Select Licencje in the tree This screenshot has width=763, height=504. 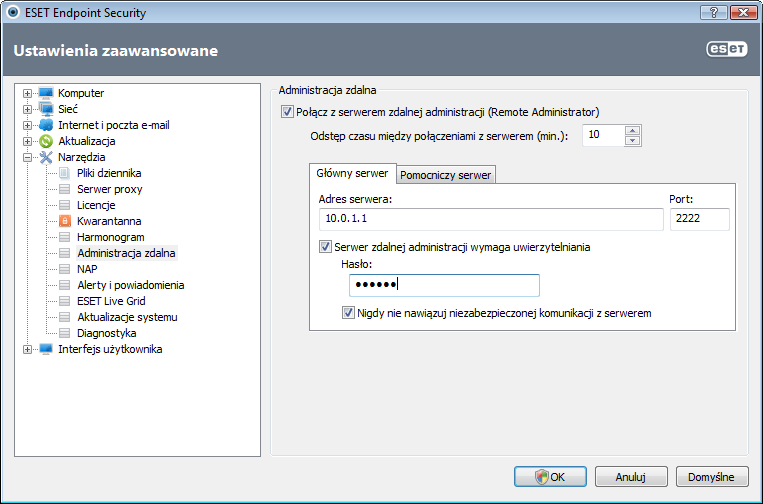(x=96, y=205)
